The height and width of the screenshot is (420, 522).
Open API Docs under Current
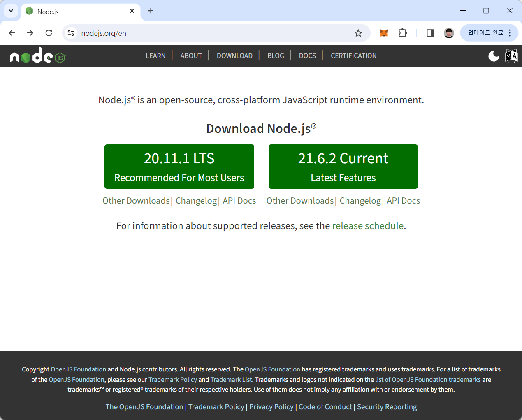[x=403, y=201]
